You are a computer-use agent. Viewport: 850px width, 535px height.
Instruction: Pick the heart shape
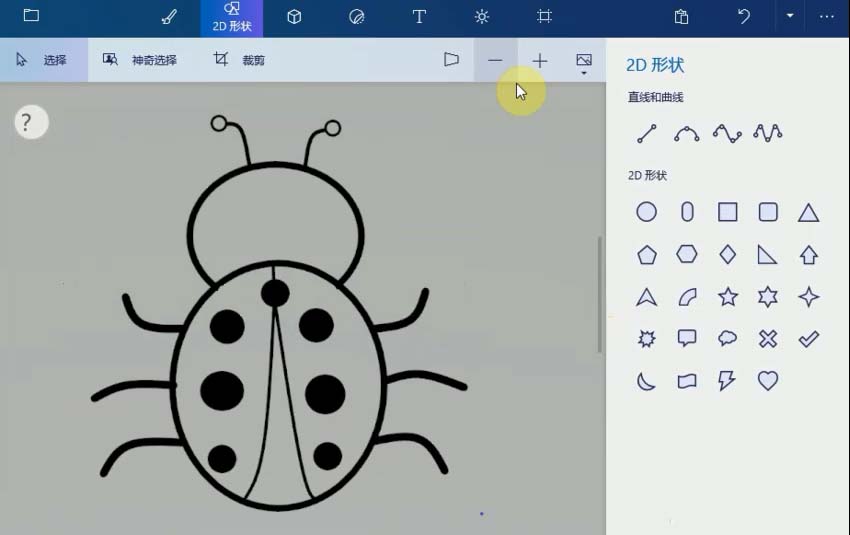point(768,381)
